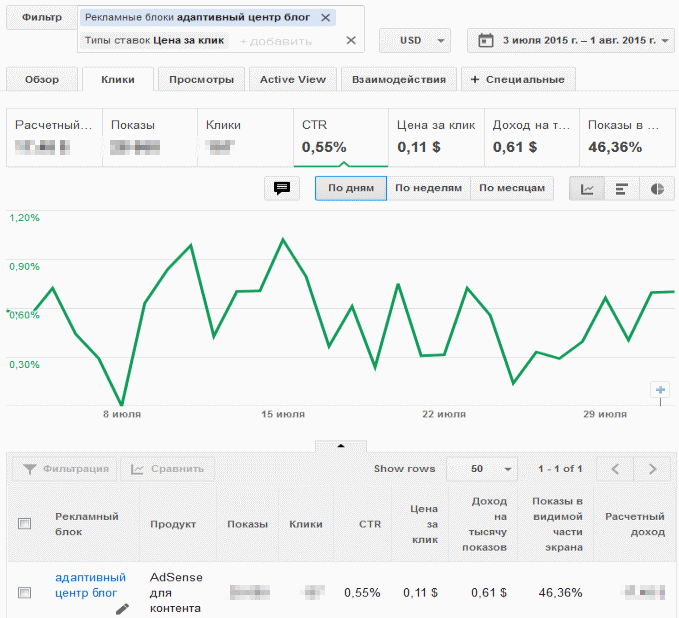
Task: Switch to line chart view
Action: coord(587,188)
